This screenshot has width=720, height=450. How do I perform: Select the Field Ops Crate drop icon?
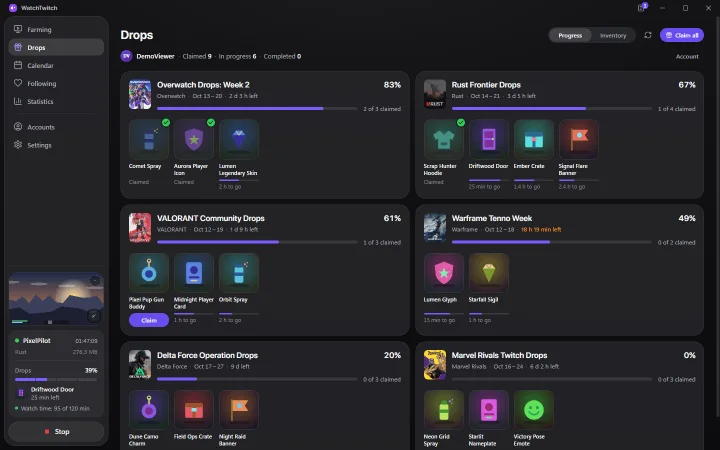194,410
